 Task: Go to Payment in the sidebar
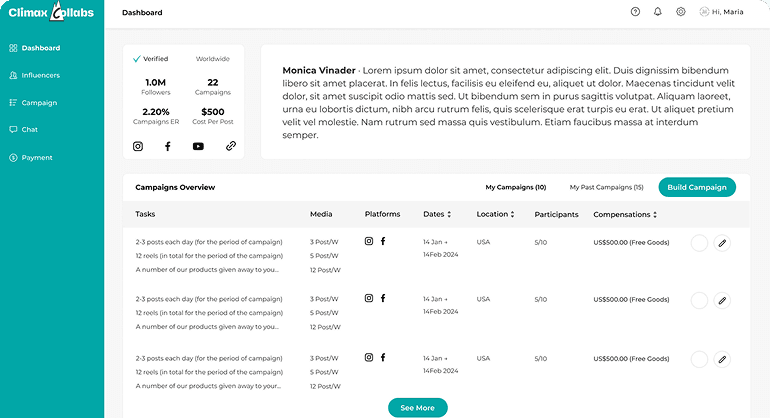(x=36, y=157)
